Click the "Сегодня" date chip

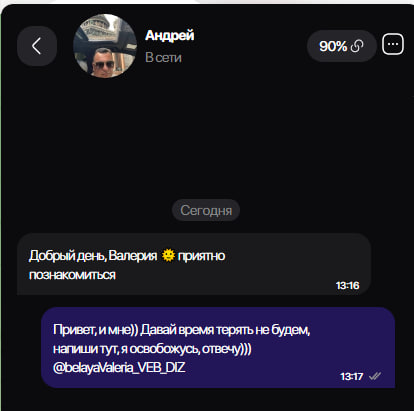[206, 210]
